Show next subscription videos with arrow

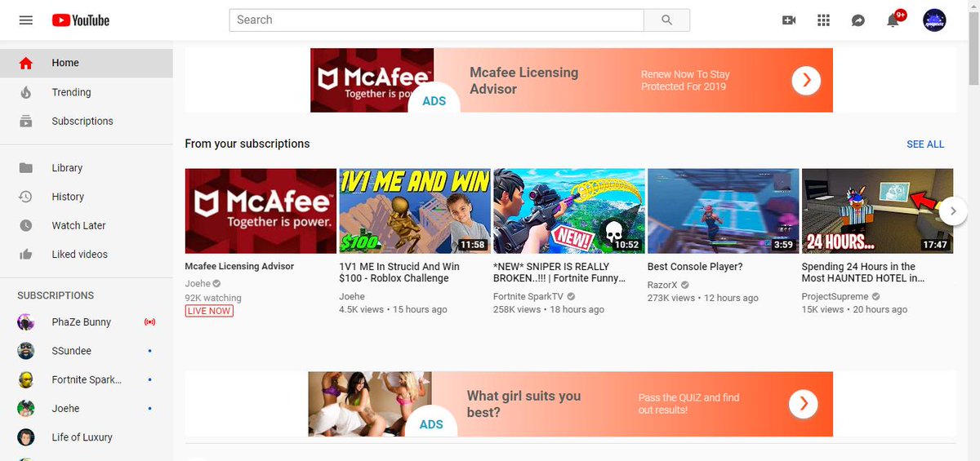952,211
